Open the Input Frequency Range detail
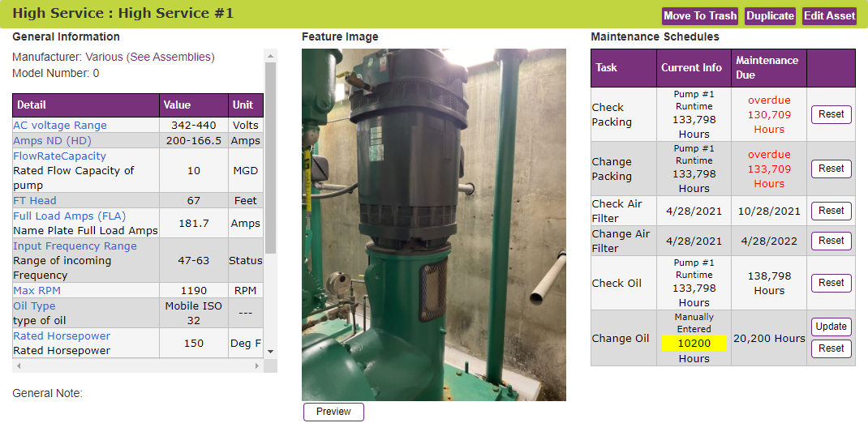 click(x=75, y=246)
